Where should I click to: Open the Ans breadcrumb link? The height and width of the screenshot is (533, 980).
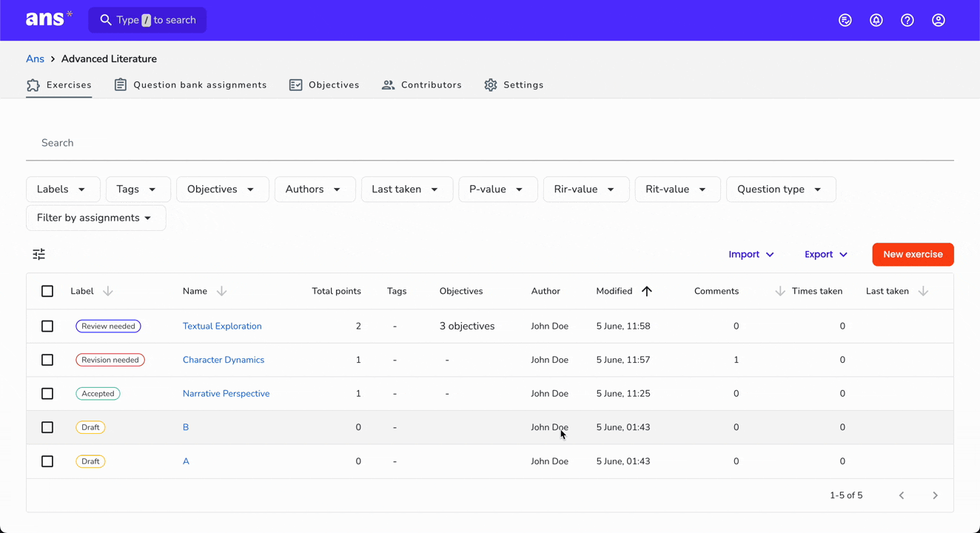35,58
